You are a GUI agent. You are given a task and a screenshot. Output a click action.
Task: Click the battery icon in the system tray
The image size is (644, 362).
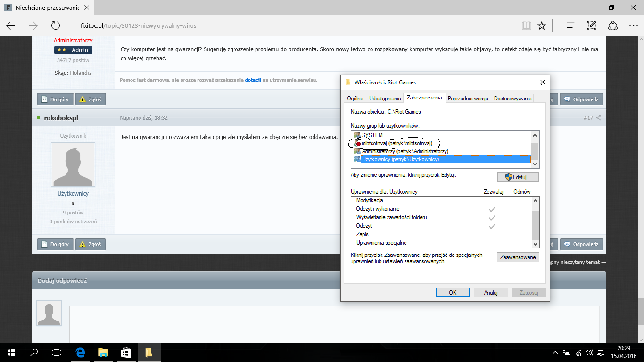coord(566,353)
